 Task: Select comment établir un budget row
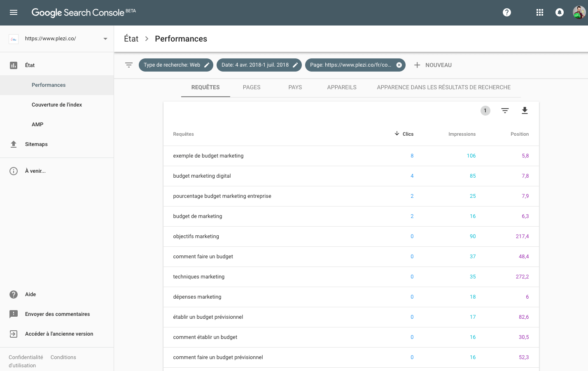pos(351,337)
